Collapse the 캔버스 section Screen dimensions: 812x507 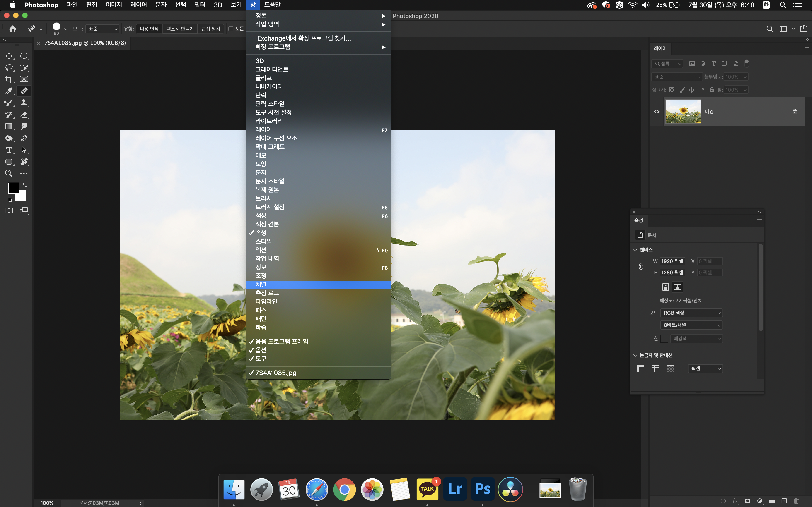point(635,250)
